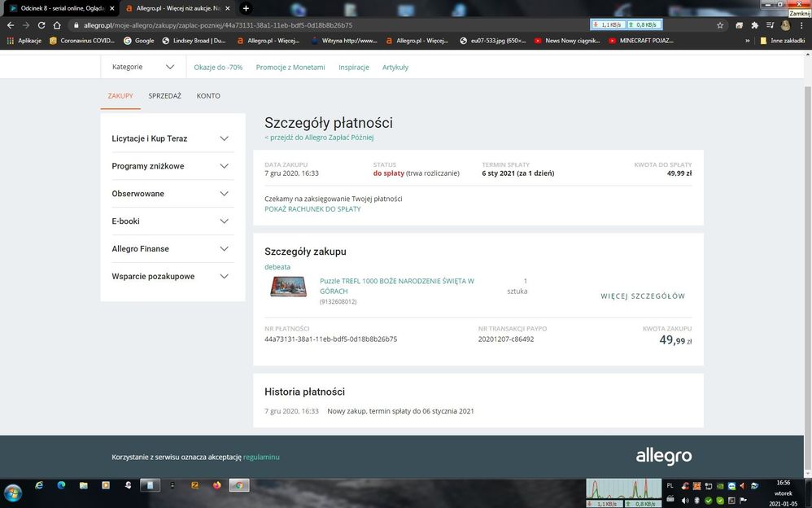Bookmark this page with the star icon
This screenshot has width=812, height=508.
click(720, 25)
